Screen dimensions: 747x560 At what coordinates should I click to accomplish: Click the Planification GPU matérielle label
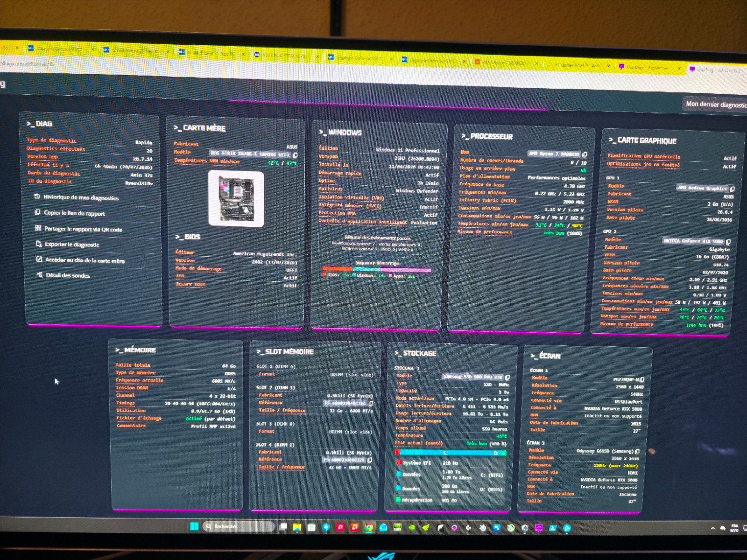643,156
